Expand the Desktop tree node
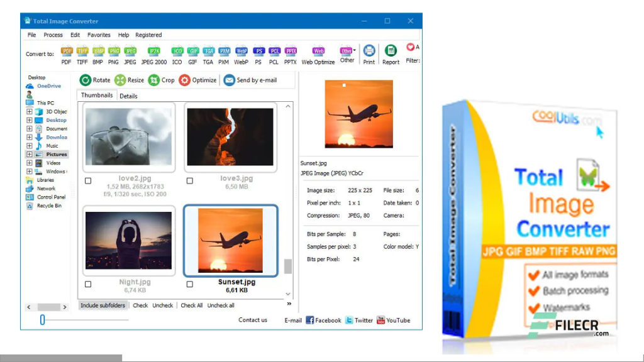644x362 pixels. tap(29, 120)
